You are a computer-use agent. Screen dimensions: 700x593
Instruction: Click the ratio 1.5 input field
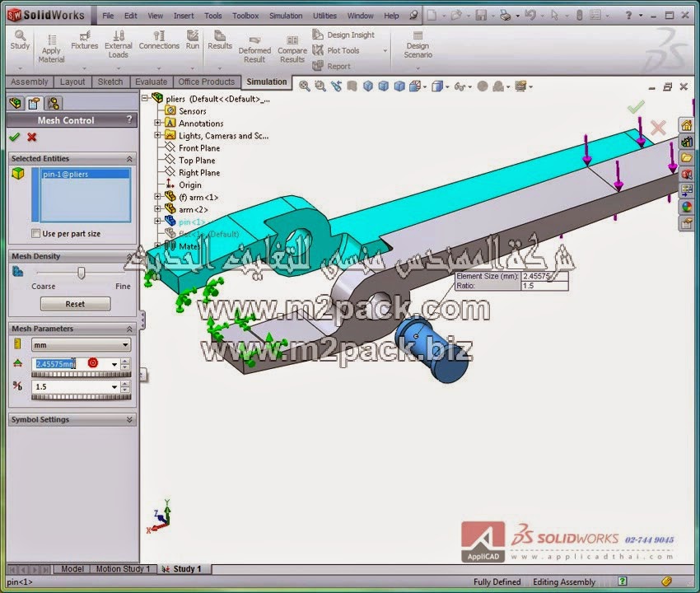[71, 387]
